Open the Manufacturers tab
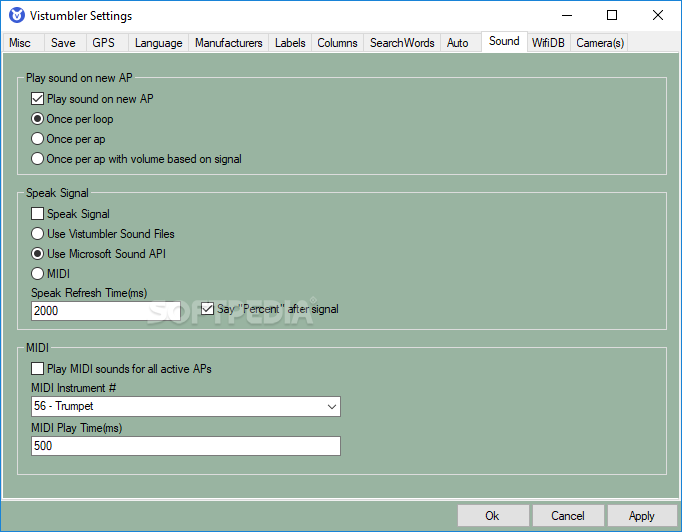 pos(228,43)
